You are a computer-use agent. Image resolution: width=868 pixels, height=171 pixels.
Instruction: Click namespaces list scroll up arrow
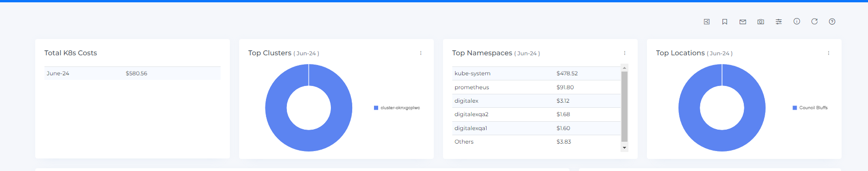point(624,68)
